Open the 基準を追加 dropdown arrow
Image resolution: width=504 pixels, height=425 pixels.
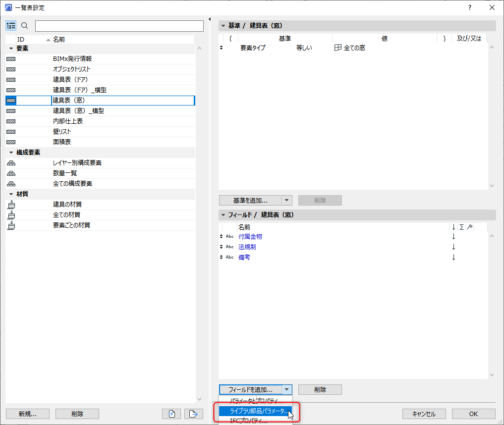287,201
